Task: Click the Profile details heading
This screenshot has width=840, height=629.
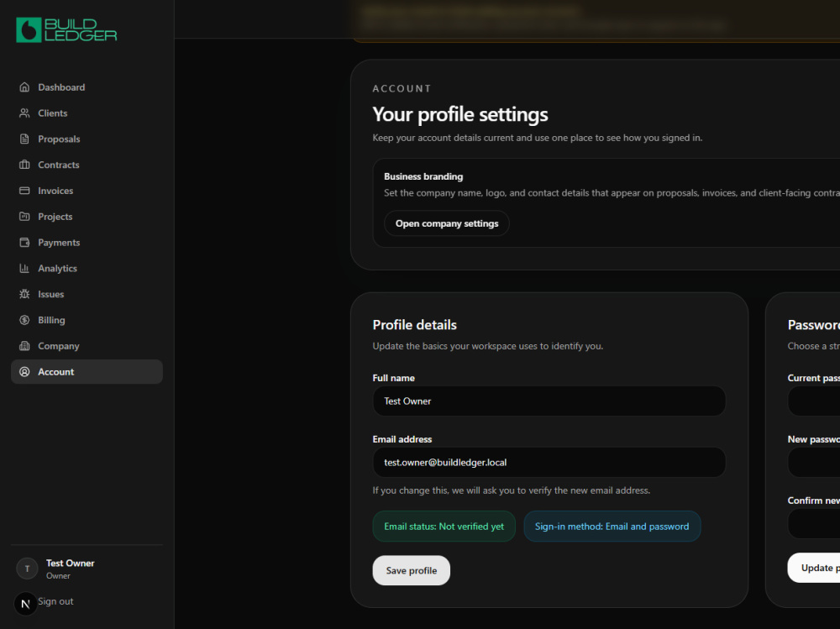Action: pos(415,325)
